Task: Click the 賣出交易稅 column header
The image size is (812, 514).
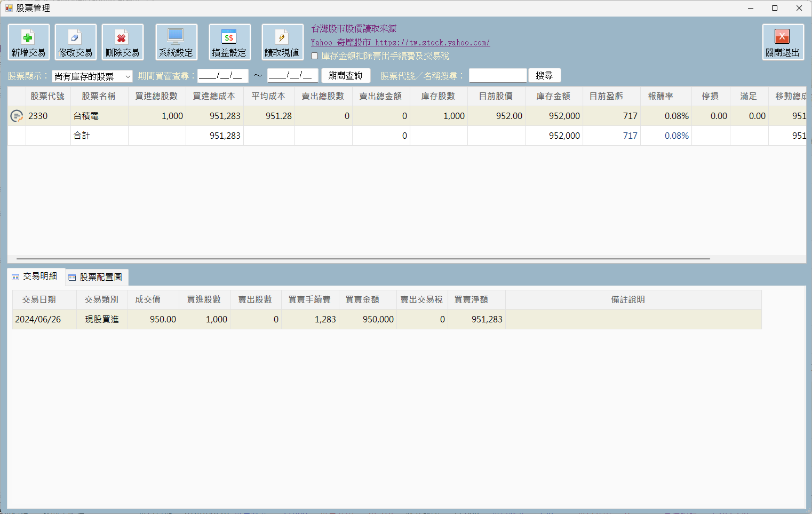Action: [x=422, y=300]
